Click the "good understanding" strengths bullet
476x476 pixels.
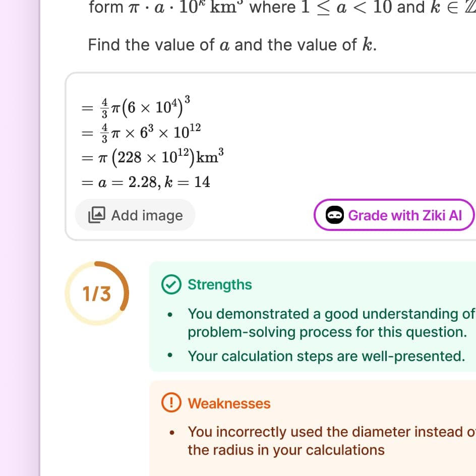click(331, 323)
